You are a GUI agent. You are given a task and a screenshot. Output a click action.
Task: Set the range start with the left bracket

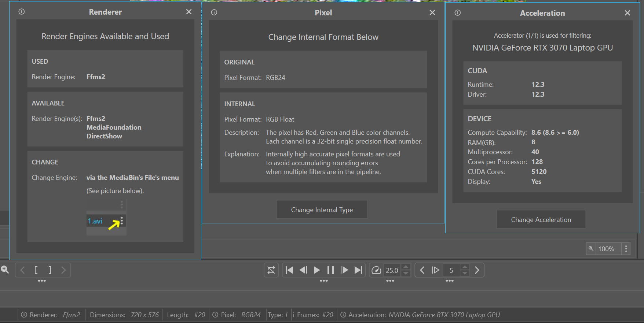[36, 270]
